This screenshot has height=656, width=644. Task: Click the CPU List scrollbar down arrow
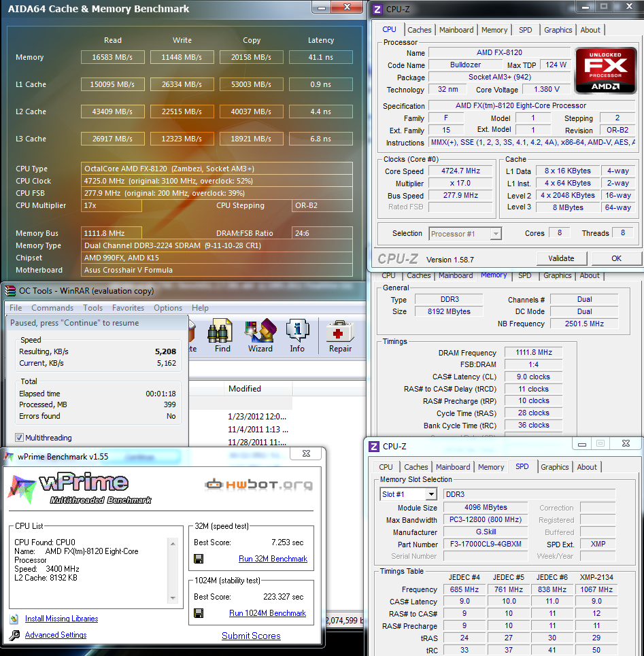(x=173, y=598)
